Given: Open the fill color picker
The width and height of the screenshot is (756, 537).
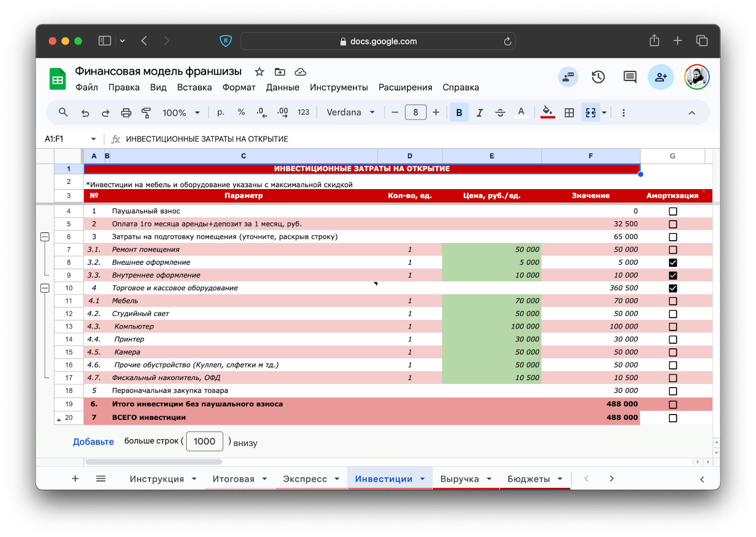Looking at the screenshot, I should point(547,113).
